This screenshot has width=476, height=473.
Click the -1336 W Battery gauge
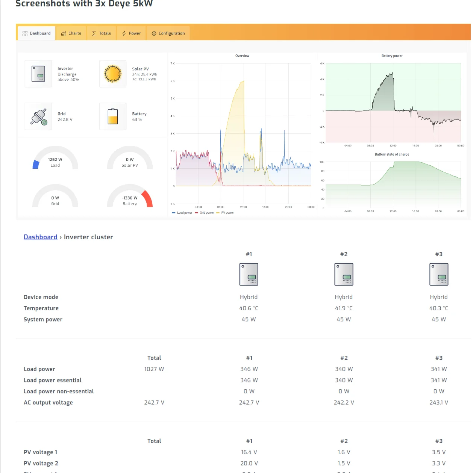click(x=130, y=197)
